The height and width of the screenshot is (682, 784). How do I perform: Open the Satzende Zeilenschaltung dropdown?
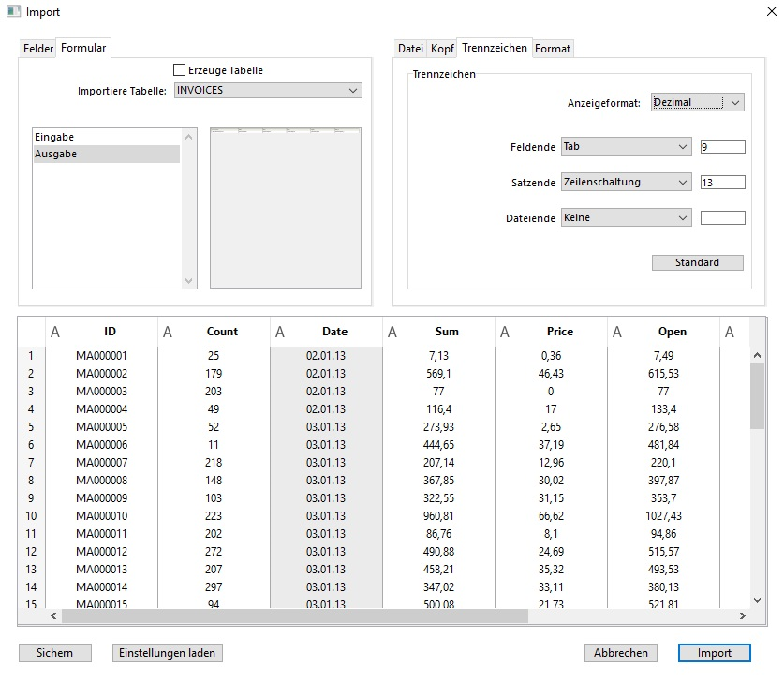click(x=626, y=183)
